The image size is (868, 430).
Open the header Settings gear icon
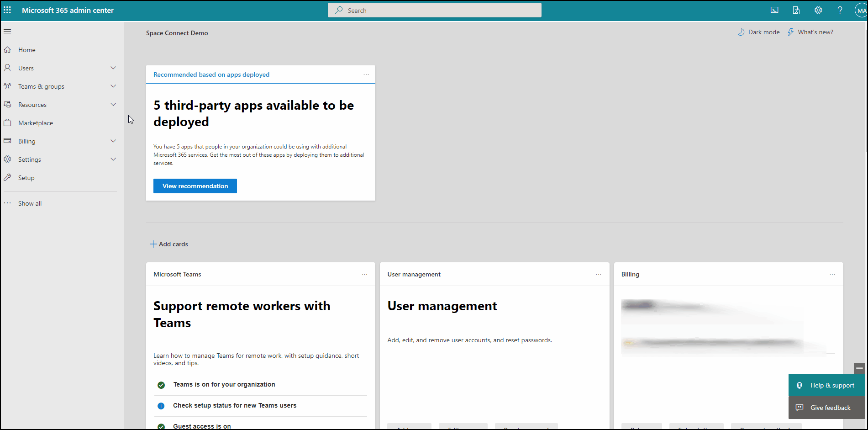(818, 10)
